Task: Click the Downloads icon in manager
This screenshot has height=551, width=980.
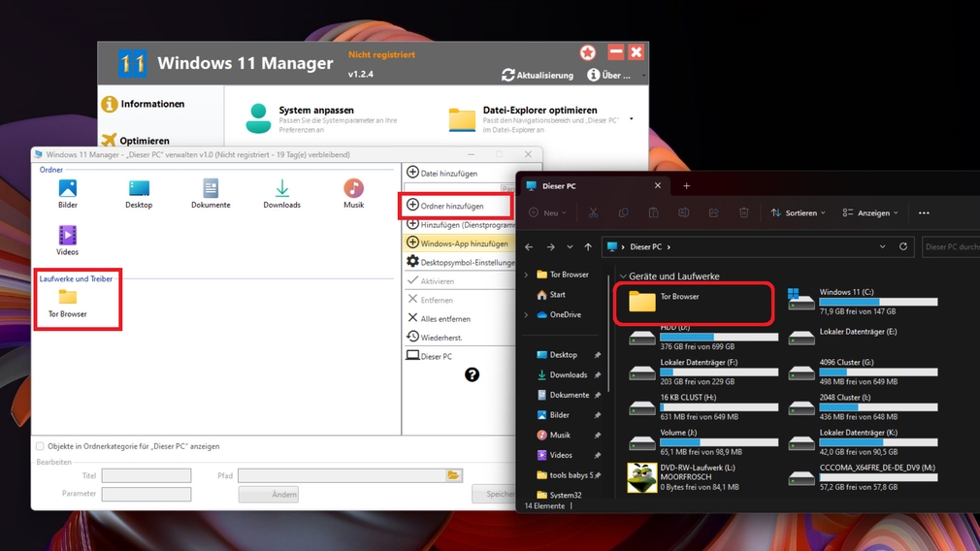Action: tap(281, 189)
